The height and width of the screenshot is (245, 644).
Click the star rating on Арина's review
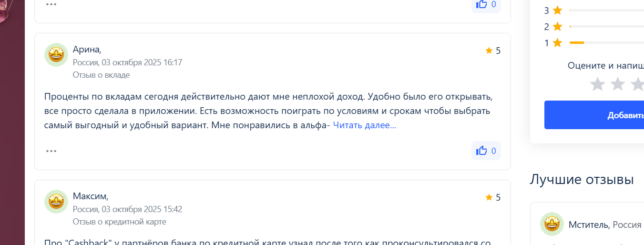click(x=493, y=51)
